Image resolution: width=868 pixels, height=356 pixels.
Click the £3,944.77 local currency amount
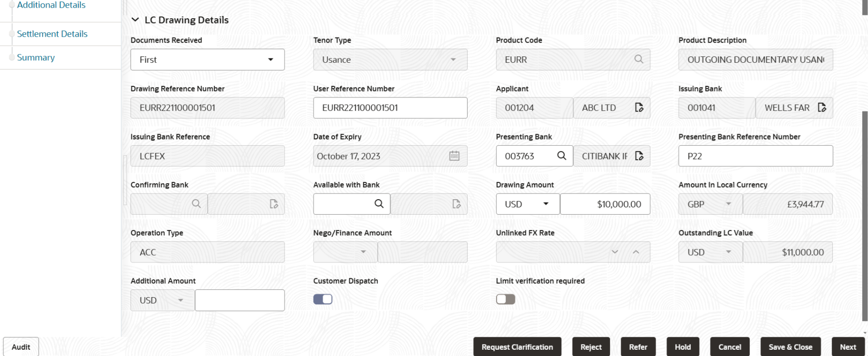pyautogui.click(x=805, y=204)
